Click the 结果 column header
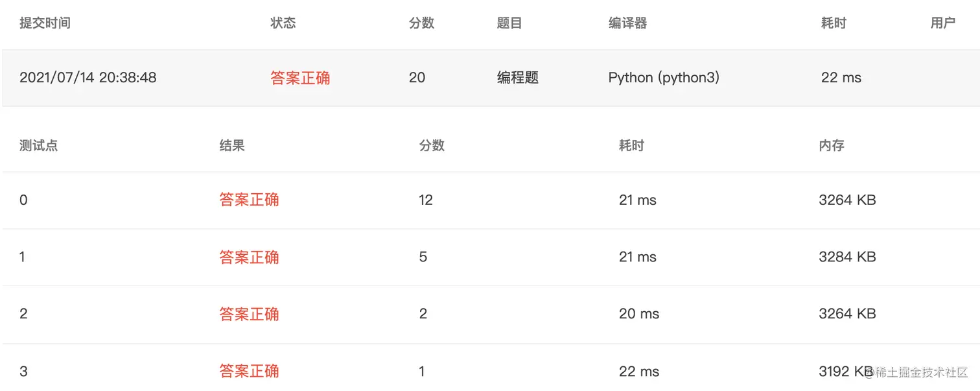Viewport: 980px width, 391px height. (232, 145)
